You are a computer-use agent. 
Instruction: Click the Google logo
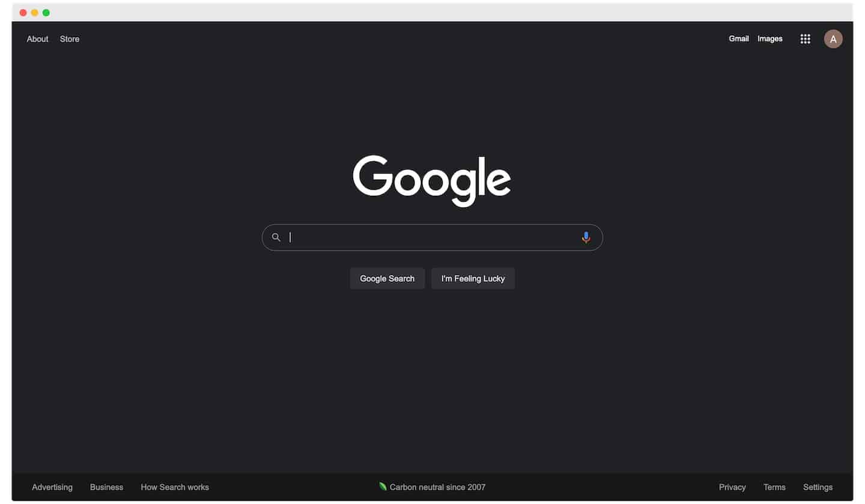432,181
